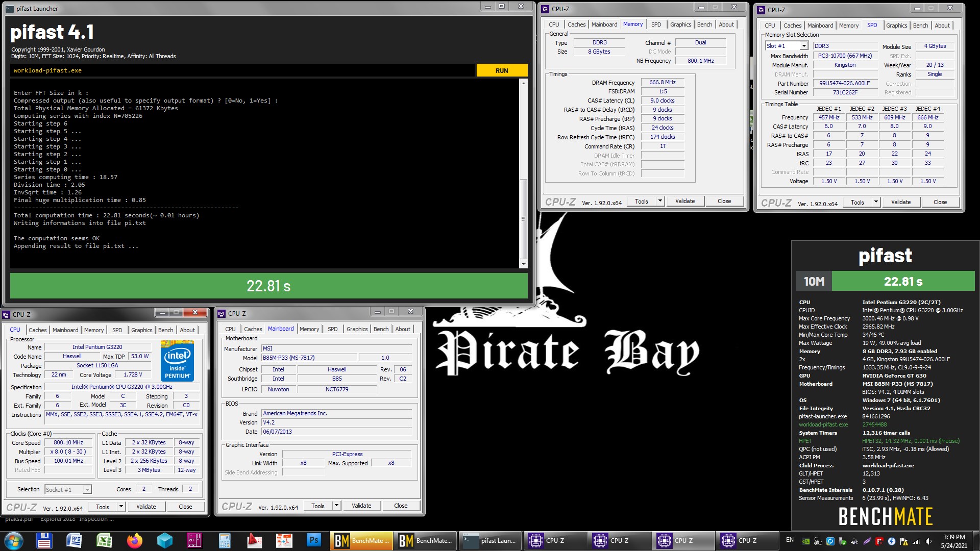Click Close in CPU-Z Mainboard window
The image size is (980, 551).
[401, 506]
